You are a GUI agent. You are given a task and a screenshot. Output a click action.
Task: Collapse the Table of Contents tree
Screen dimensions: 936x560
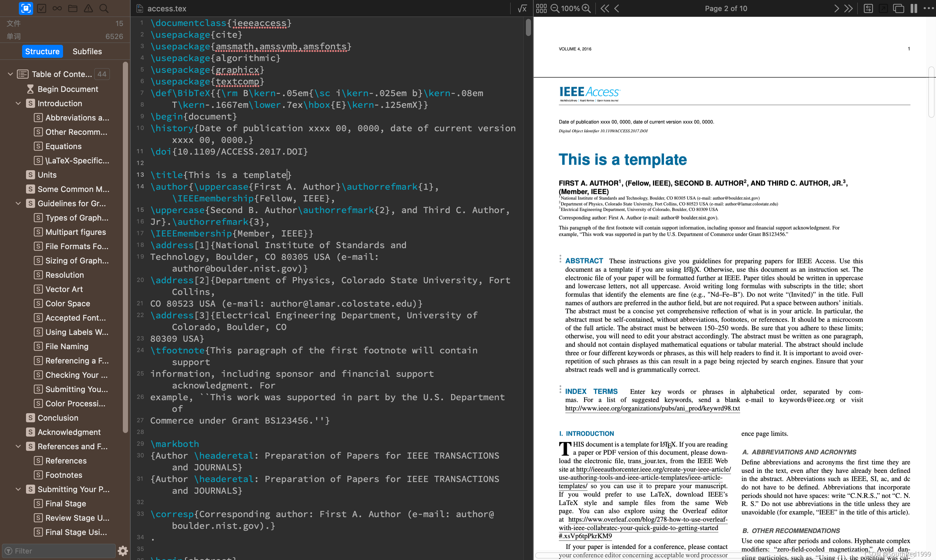tap(10, 74)
